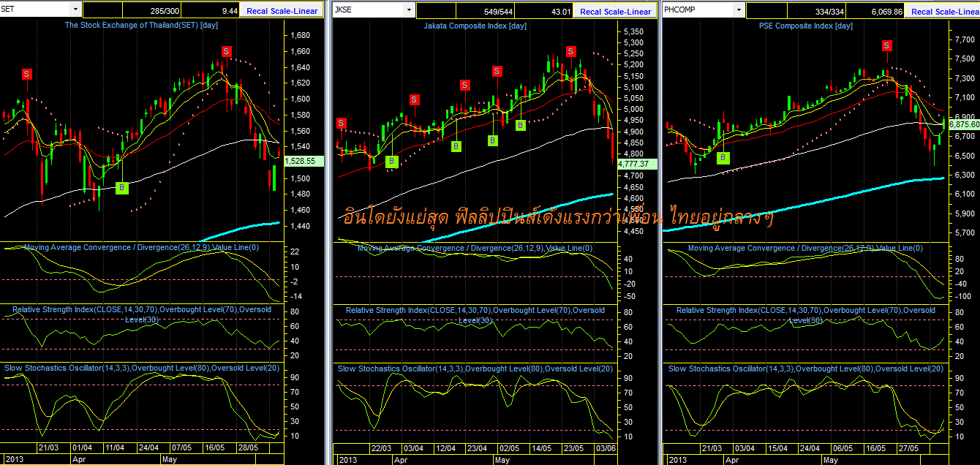The width and height of the screenshot is (980, 465).
Task: Click the 11/04 date on SET time axis
Action: (x=115, y=447)
